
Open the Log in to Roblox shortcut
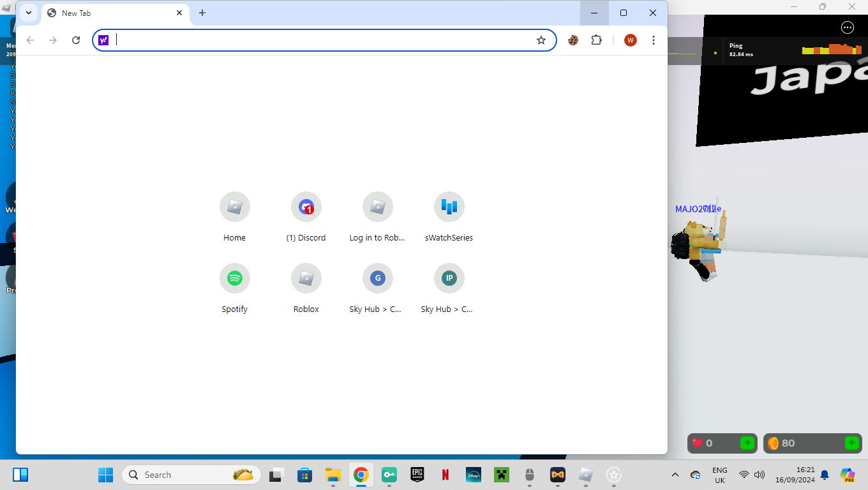pos(377,218)
